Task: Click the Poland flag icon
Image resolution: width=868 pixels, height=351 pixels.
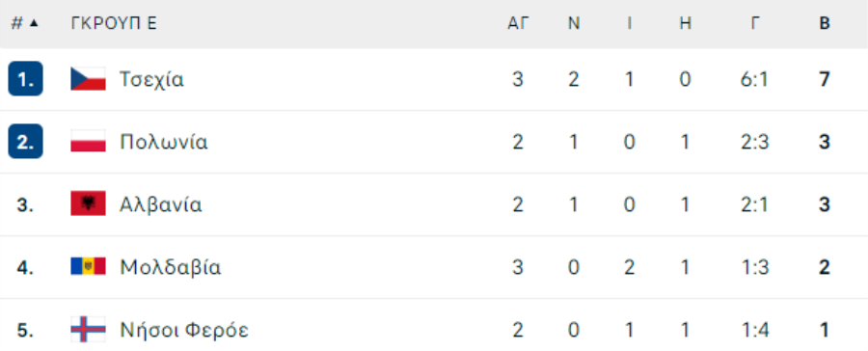Action: click(x=88, y=142)
